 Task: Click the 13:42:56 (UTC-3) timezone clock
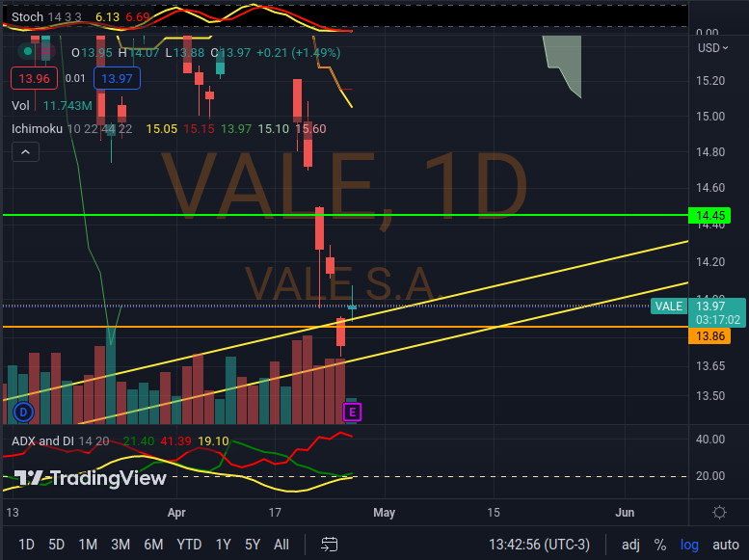pyautogui.click(x=539, y=545)
